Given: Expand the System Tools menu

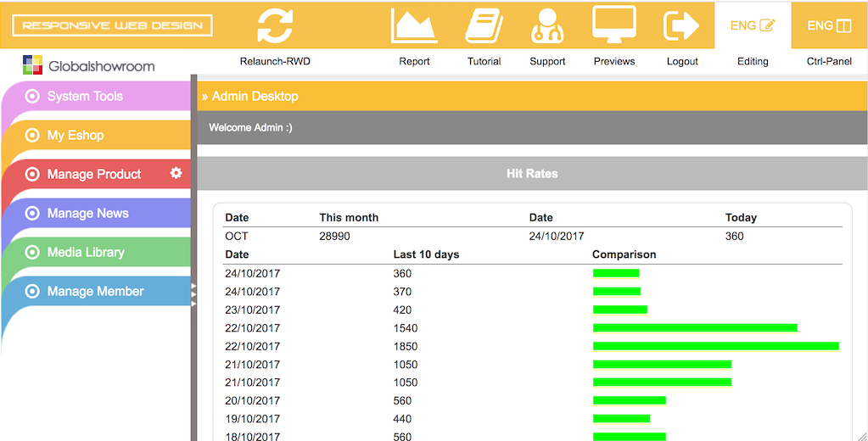Looking at the screenshot, I should click(85, 96).
